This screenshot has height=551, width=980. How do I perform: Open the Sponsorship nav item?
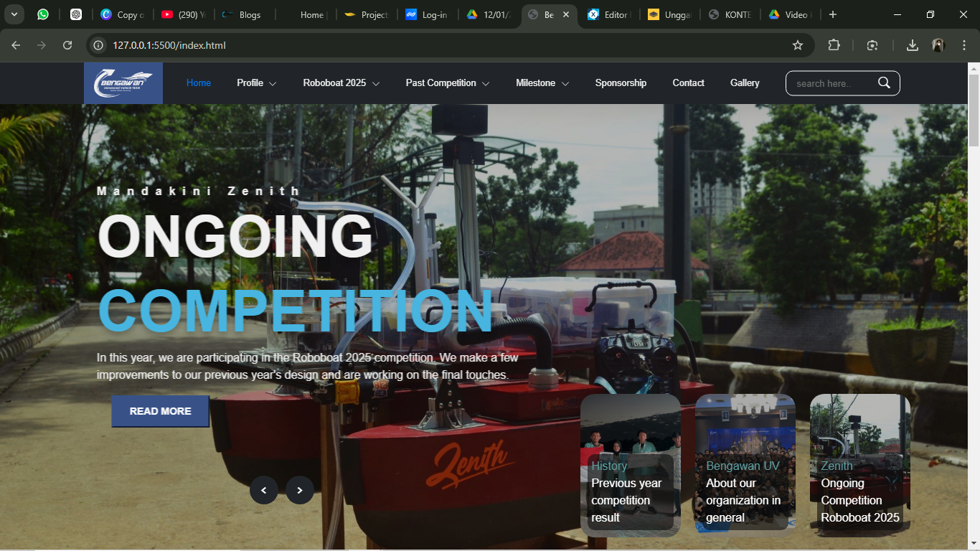coord(621,83)
